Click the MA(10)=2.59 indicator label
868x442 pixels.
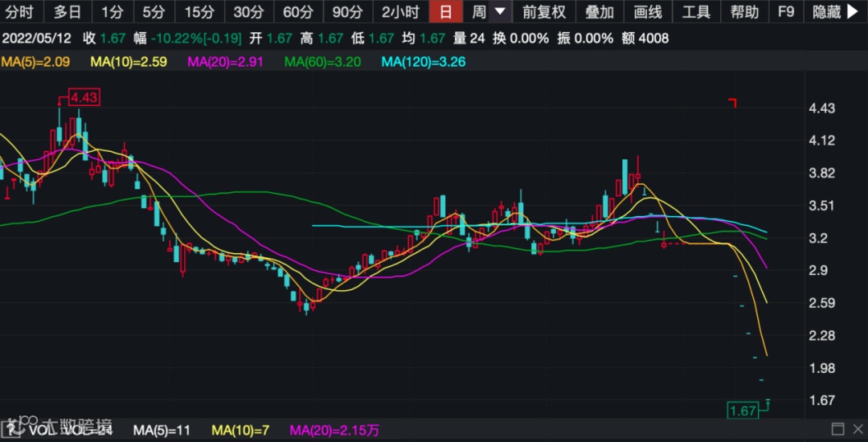click(129, 62)
